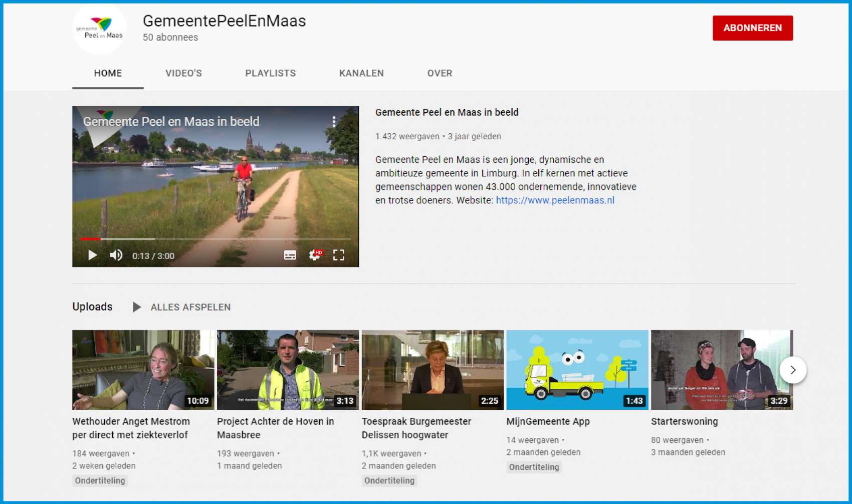Click the 50 abonnees subscriber count
The width and height of the screenshot is (852, 504).
coord(170,37)
